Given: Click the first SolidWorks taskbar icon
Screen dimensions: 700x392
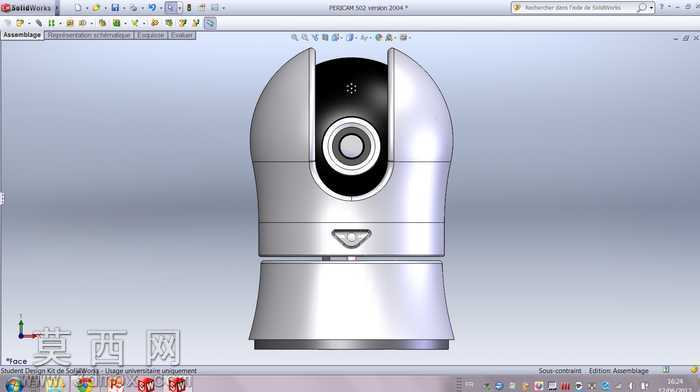Looking at the screenshot, I should click(x=146, y=384).
